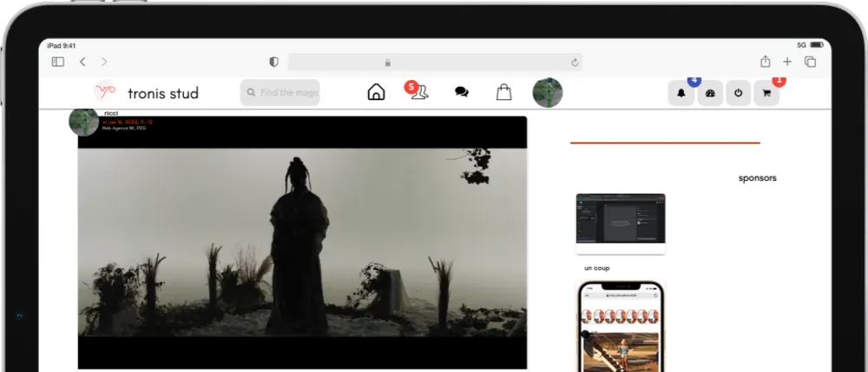Screen dimensions: 868x372
Task: Click the privacy shield icon
Action: pos(273,62)
